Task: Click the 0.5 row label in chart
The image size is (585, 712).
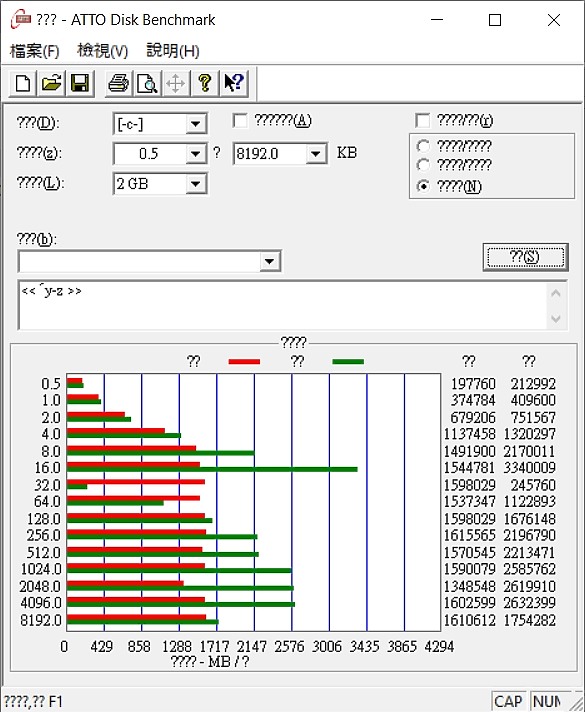Action: click(x=51, y=384)
